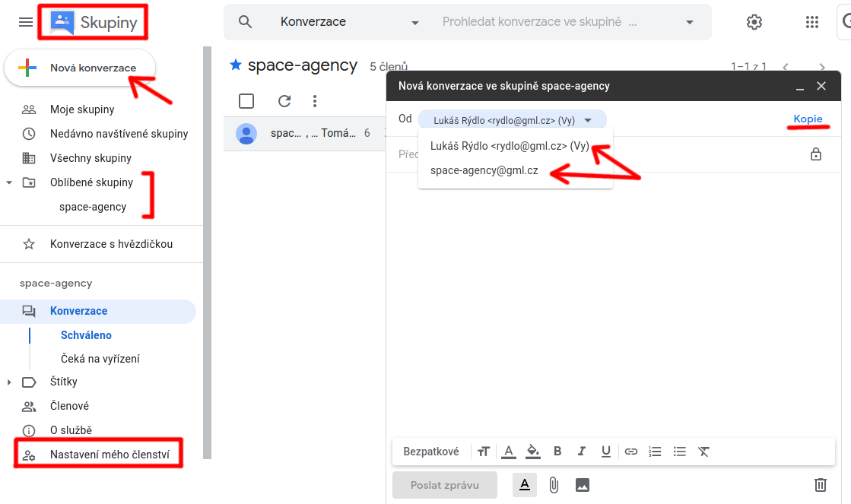
Task: Attach a file with paperclip
Action: pyautogui.click(x=554, y=485)
